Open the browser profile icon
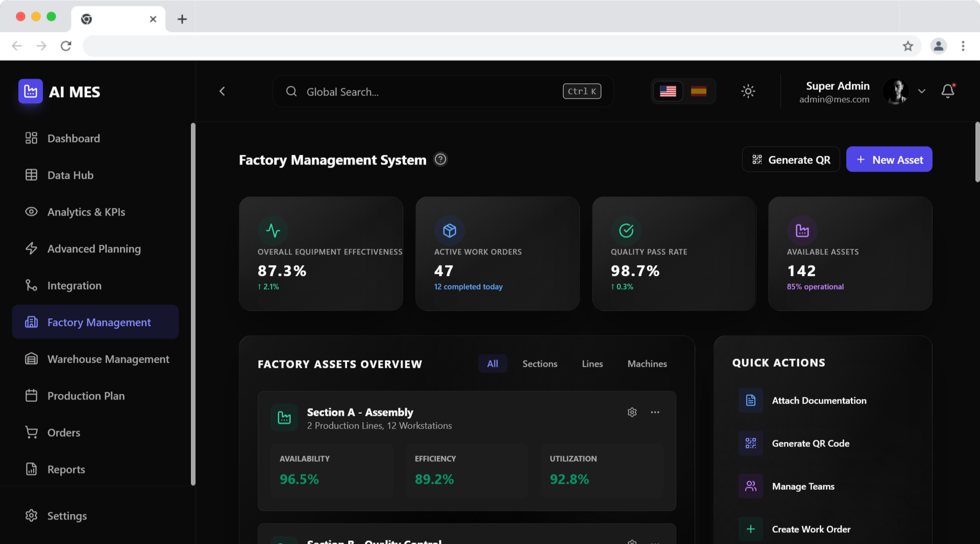 tap(938, 46)
